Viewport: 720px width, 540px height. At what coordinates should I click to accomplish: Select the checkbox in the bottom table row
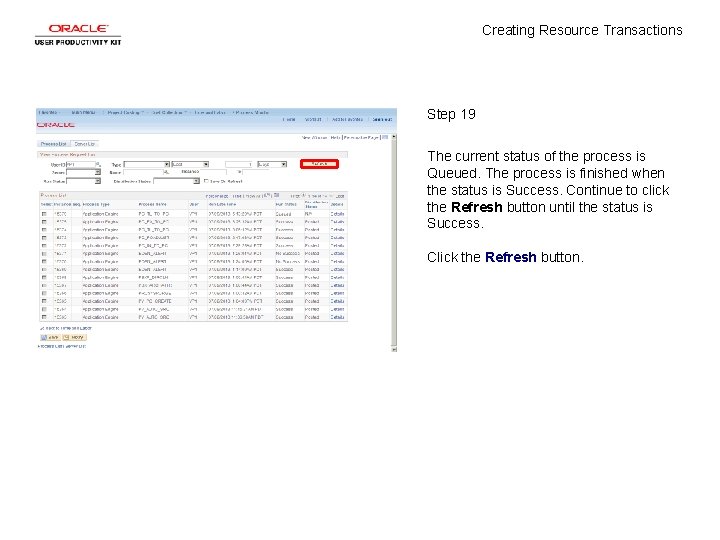point(44,317)
